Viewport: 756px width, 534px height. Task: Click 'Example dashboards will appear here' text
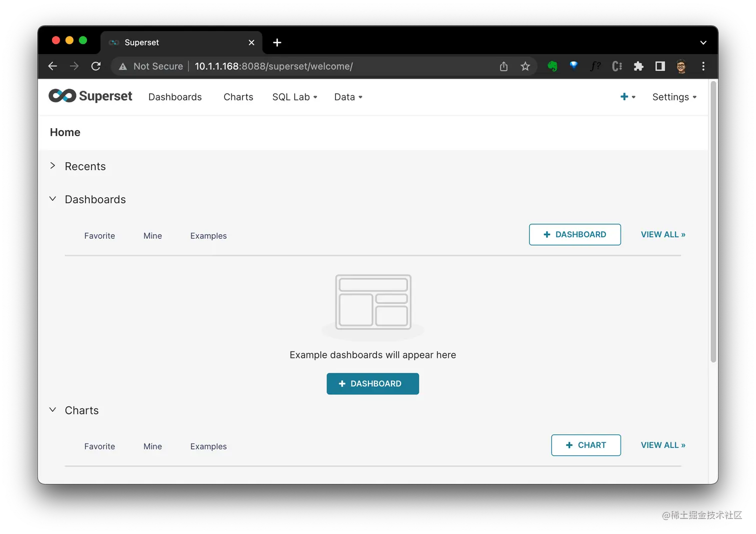372,355
